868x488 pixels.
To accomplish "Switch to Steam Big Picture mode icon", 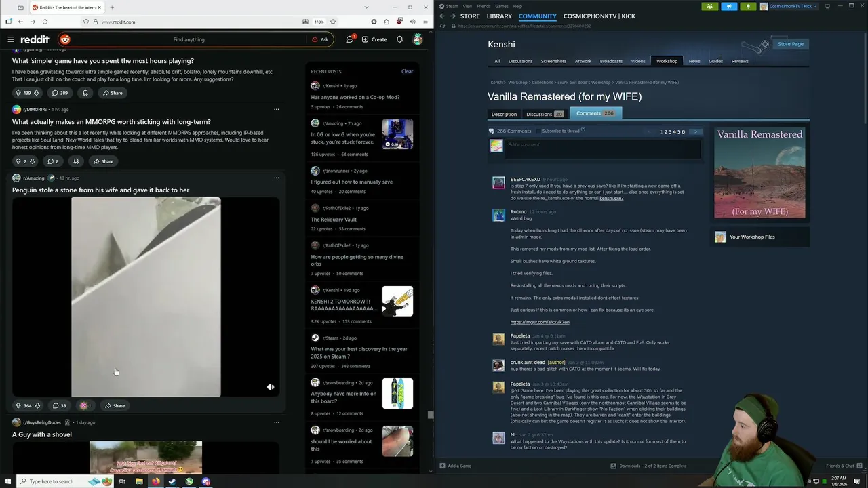I will tap(827, 6).
